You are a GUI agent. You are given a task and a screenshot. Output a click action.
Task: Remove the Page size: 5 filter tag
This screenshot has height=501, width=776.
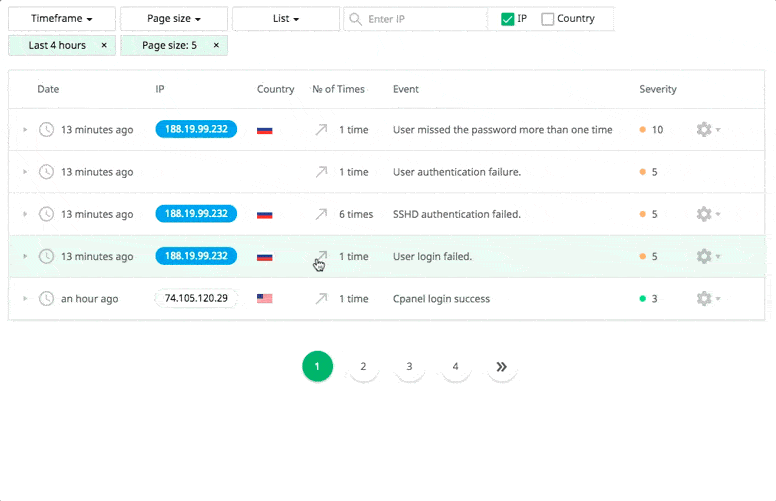click(216, 46)
